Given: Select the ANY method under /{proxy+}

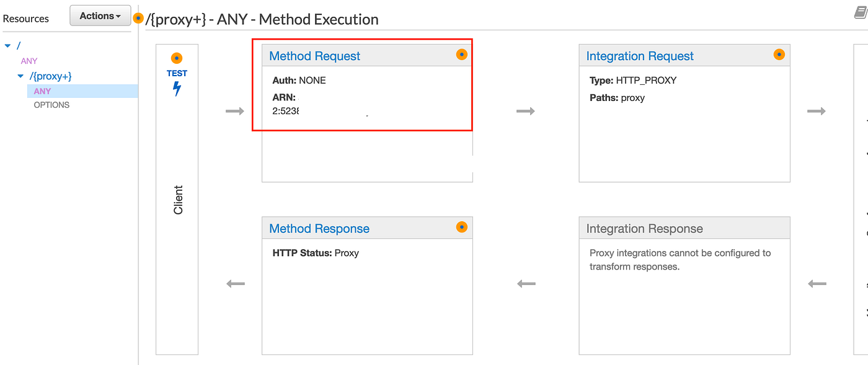Looking at the screenshot, I should [x=43, y=91].
